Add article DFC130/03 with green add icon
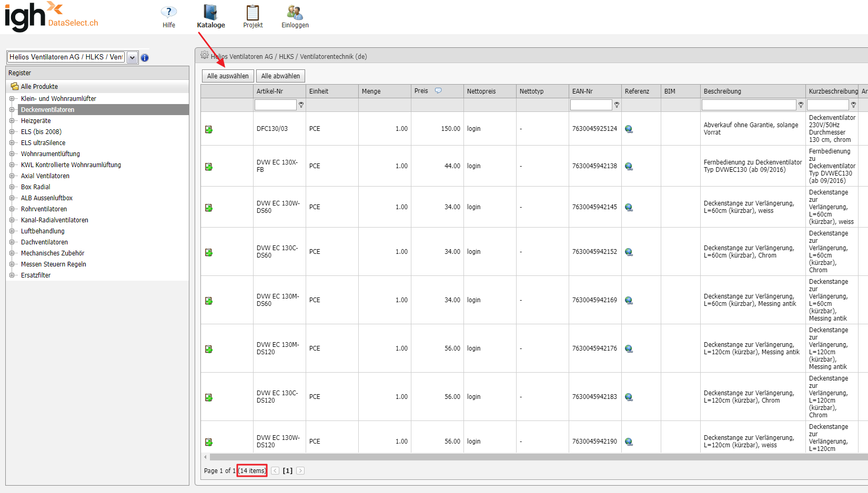Screen dimensions: 868x493 209,129
